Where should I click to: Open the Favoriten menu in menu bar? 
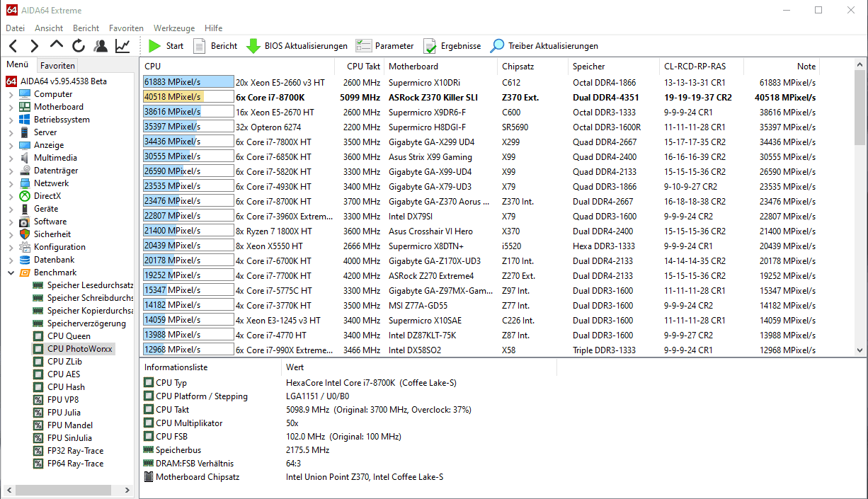pyautogui.click(x=126, y=28)
